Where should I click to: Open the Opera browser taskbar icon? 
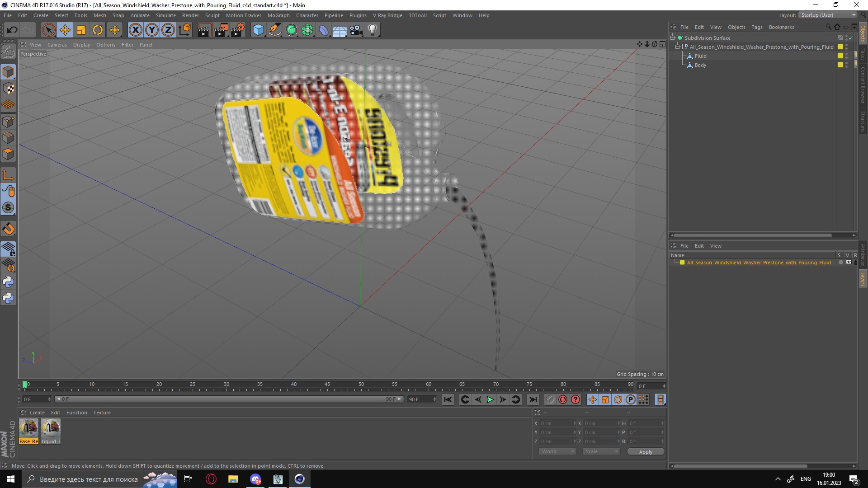coord(211,479)
